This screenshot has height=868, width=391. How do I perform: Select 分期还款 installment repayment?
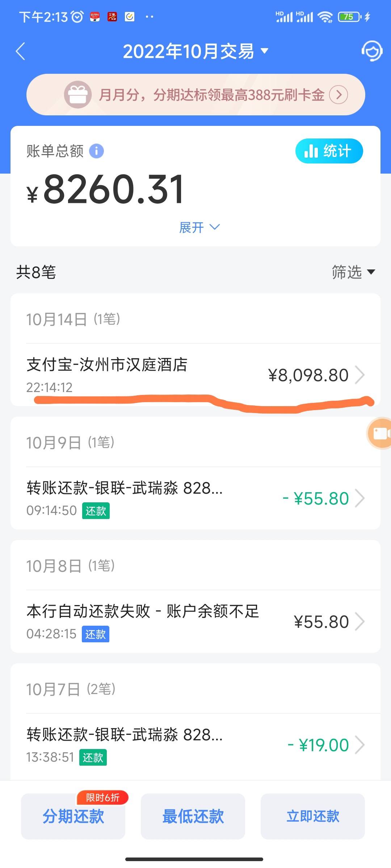pos(73,816)
